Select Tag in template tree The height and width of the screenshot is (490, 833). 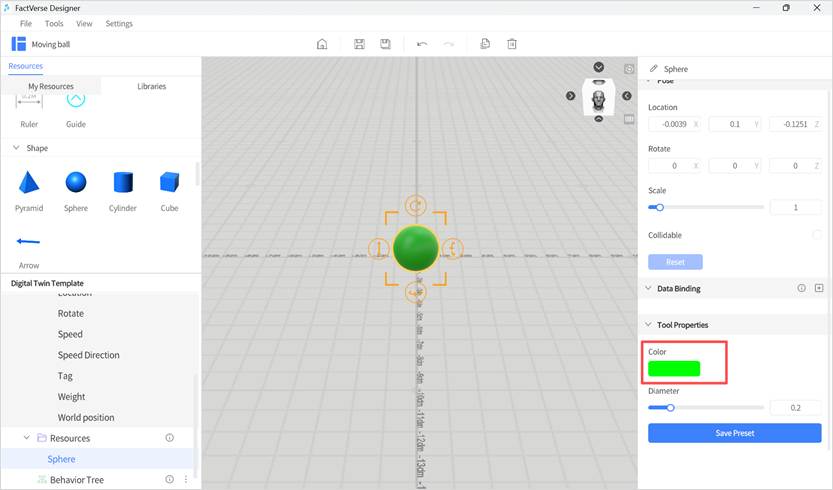click(65, 376)
